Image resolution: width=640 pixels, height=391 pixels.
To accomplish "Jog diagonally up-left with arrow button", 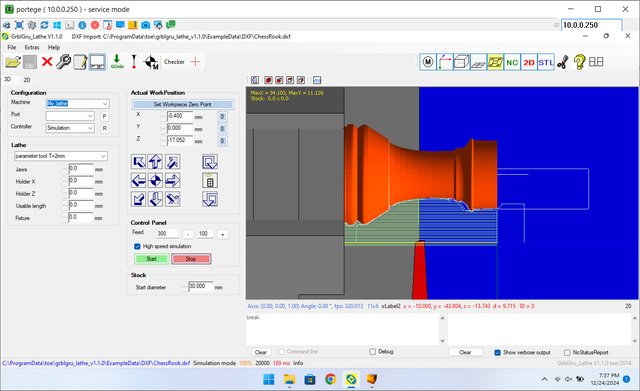I will (139, 162).
